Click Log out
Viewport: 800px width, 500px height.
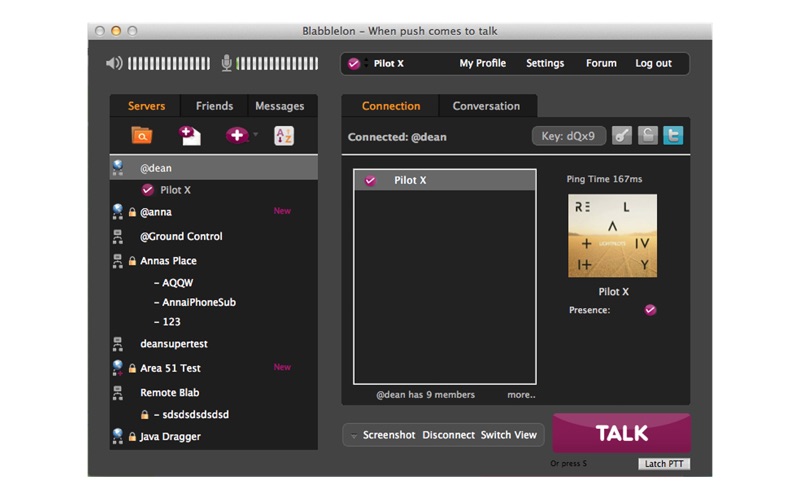653,63
